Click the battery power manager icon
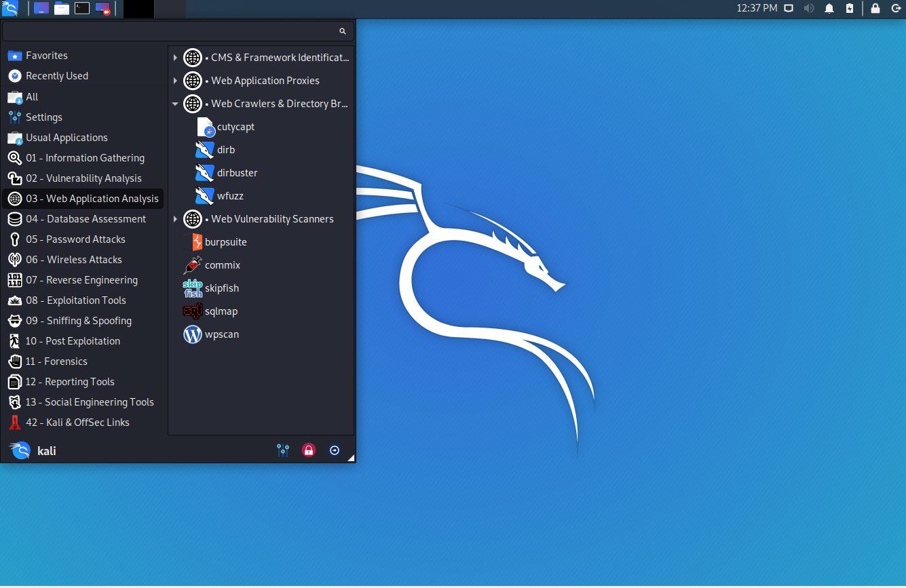This screenshot has height=588, width=906. coord(850,8)
